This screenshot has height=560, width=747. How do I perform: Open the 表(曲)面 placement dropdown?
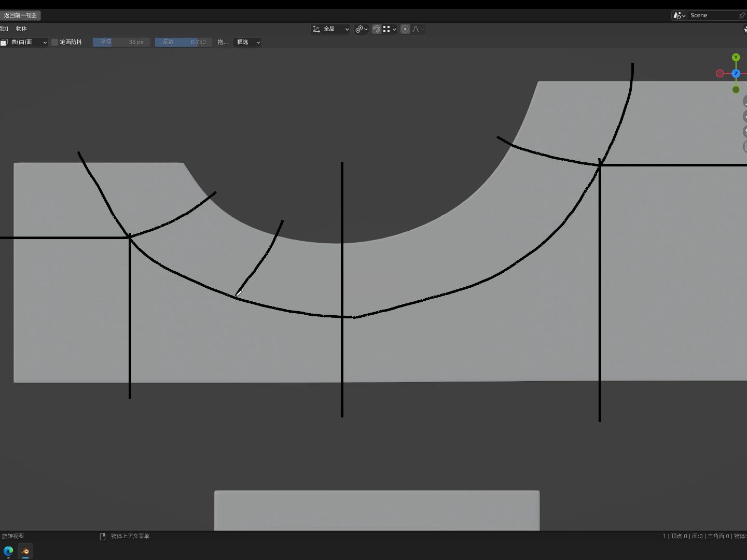coord(24,43)
